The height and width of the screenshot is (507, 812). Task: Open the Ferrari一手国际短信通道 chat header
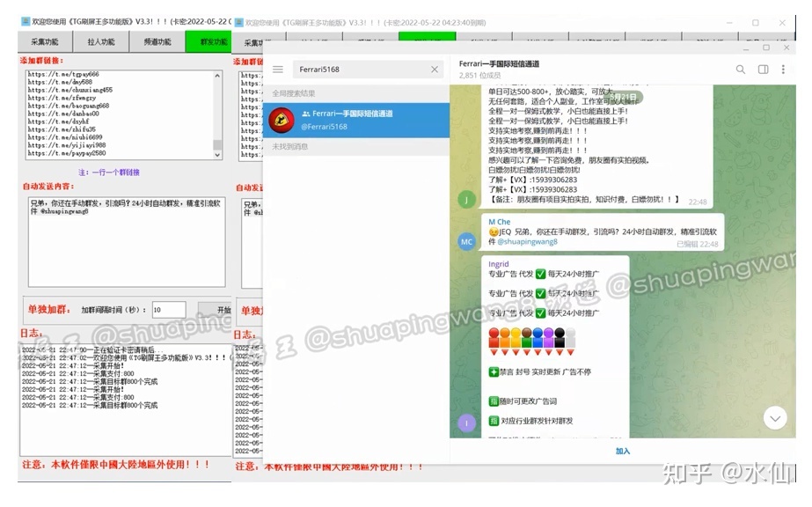(499, 63)
